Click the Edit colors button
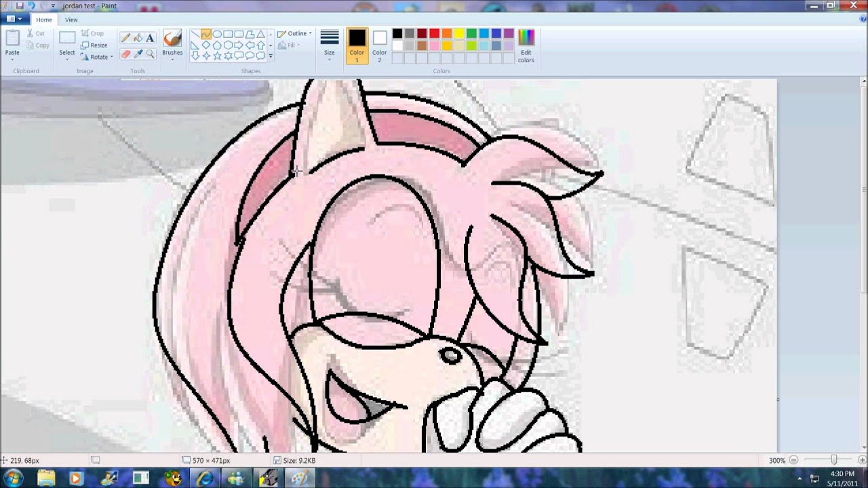This screenshot has height=488, width=868. coord(526,46)
